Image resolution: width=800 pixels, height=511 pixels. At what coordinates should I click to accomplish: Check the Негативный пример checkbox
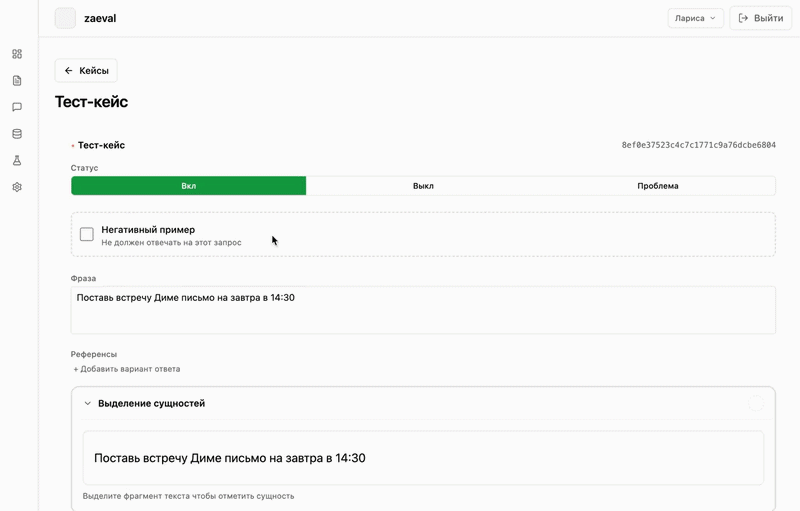(x=87, y=234)
